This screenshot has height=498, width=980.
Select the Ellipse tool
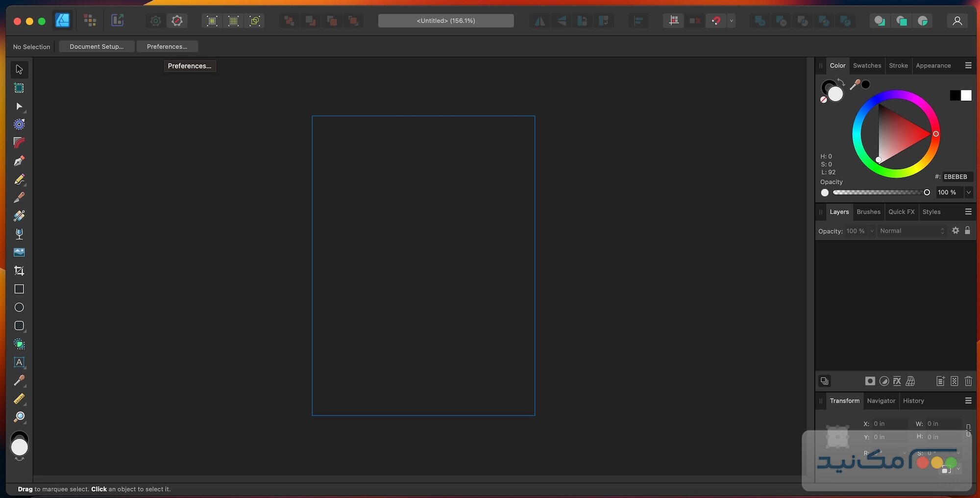point(19,307)
